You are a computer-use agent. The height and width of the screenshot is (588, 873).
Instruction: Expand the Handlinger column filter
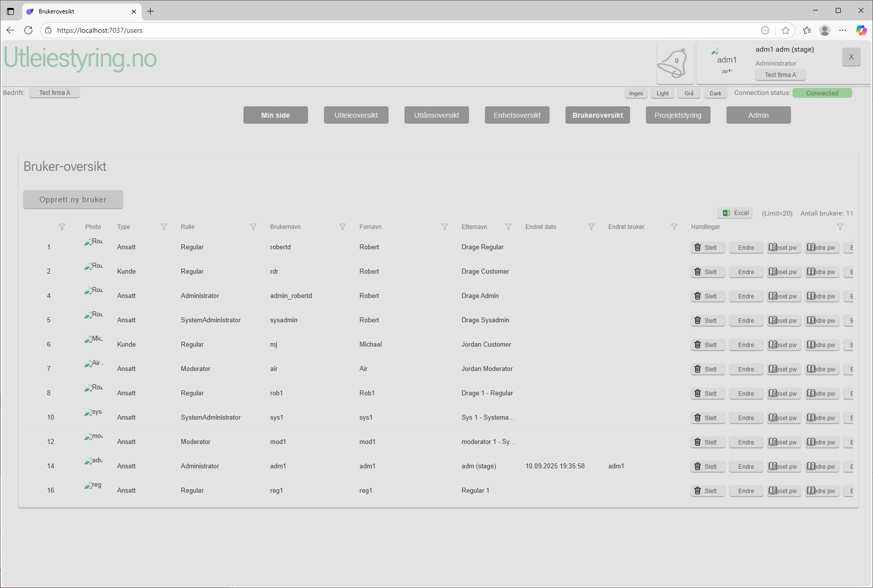(840, 227)
